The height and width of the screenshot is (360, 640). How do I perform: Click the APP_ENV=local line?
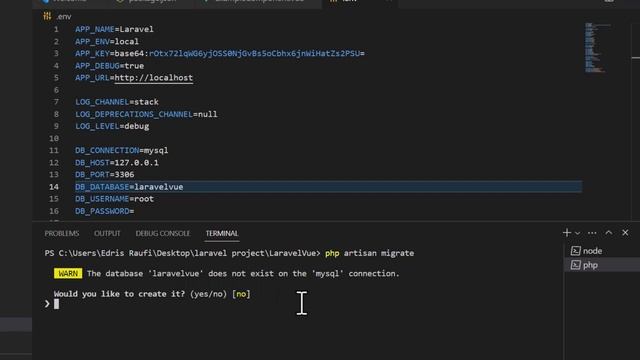[107, 42]
